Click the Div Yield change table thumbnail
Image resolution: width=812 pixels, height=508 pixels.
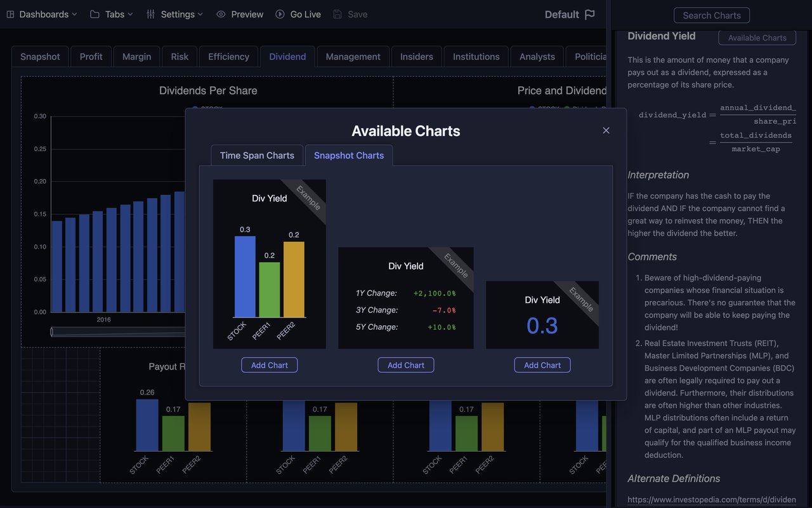(x=406, y=298)
